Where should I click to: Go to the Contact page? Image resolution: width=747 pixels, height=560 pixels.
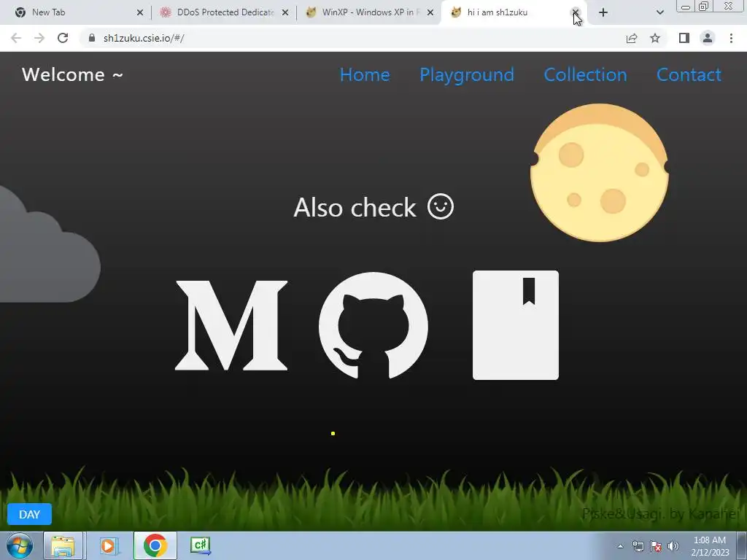pos(689,75)
